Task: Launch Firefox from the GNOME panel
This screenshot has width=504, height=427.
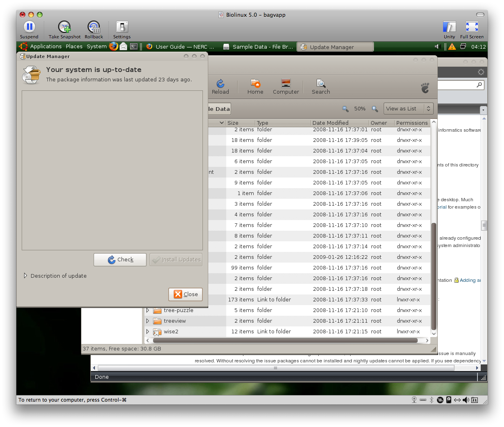Action: 113,47
